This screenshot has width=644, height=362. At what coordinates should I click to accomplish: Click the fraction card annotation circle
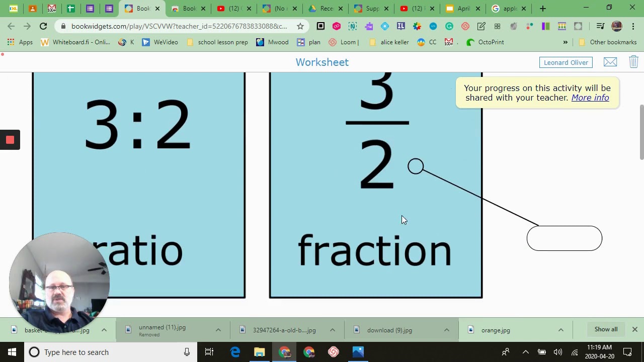tap(416, 166)
